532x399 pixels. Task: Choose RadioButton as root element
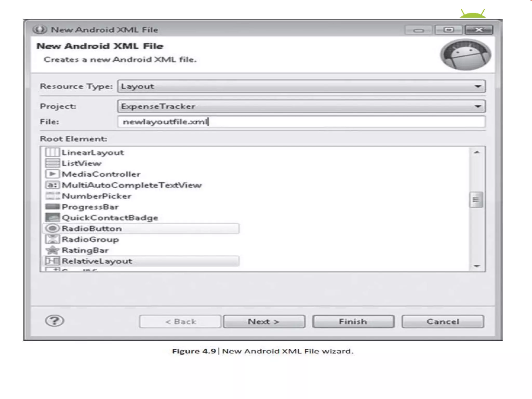click(91, 229)
